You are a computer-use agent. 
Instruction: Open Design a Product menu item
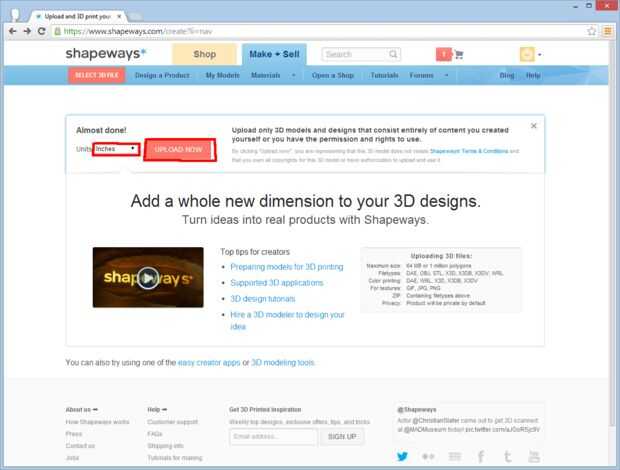point(162,75)
